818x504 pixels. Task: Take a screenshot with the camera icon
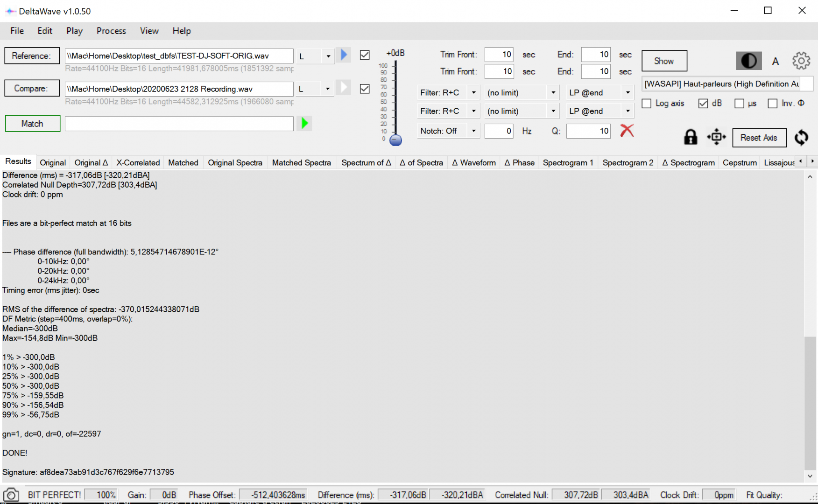11,495
